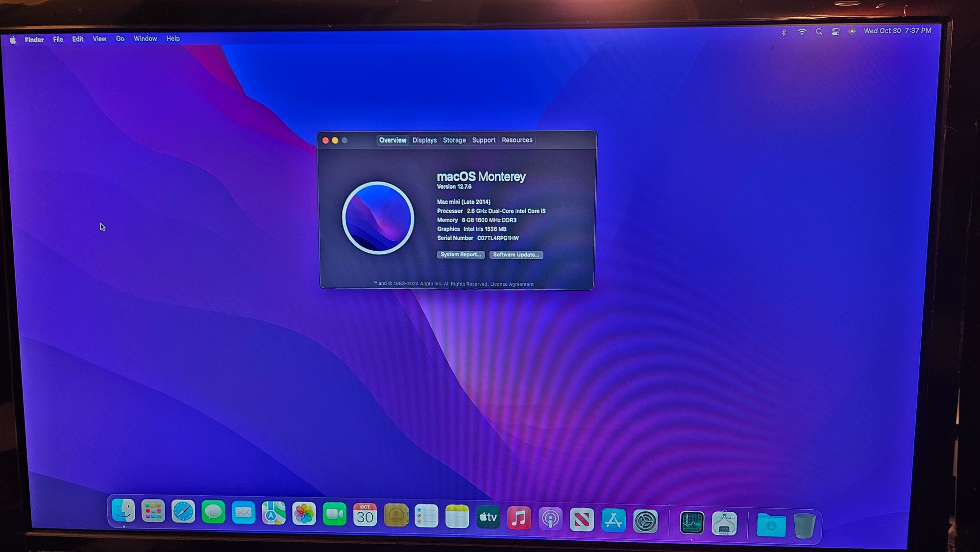Open the Wi-Fi status menu

pos(802,32)
